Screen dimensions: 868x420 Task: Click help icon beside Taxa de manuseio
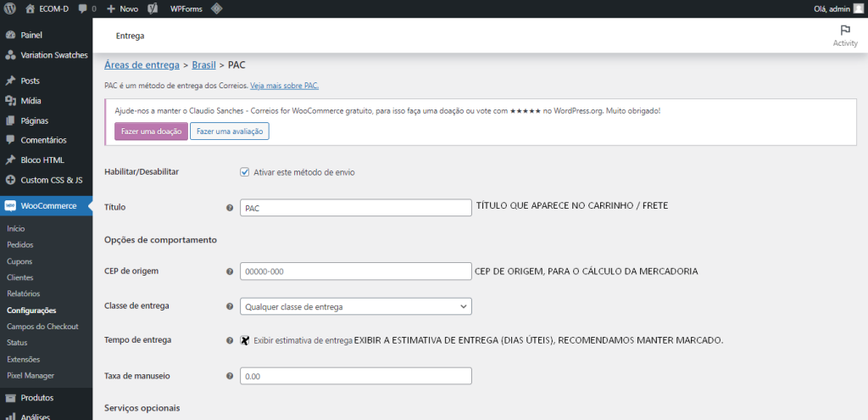point(230,376)
